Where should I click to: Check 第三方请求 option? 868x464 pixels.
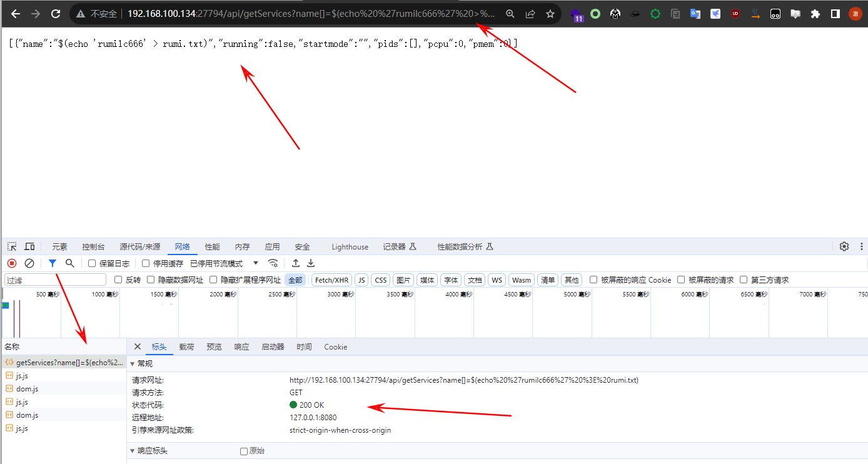pos(744,280)
